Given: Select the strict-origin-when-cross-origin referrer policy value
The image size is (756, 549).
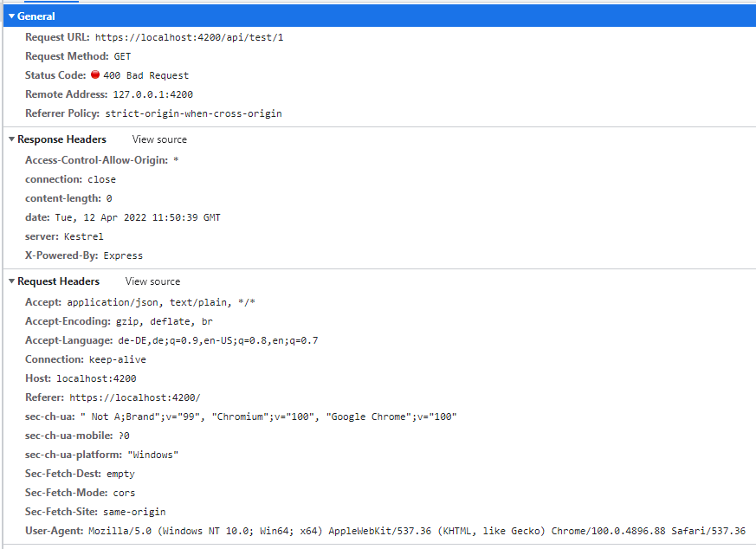Looking at the screenshot, I should pos(193,113).
